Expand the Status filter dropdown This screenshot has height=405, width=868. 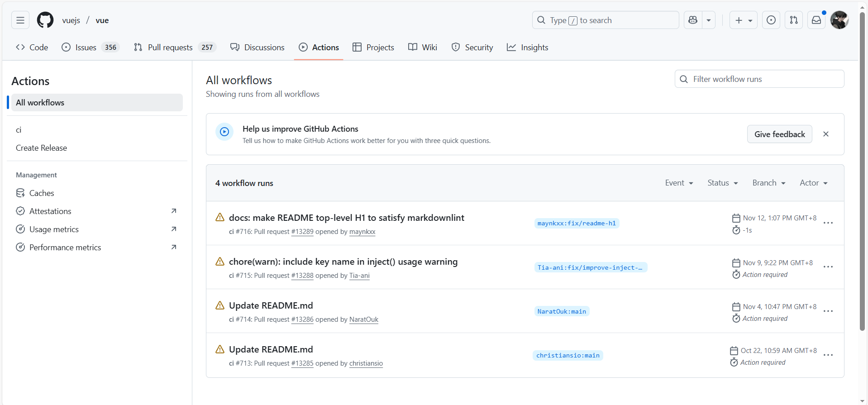click(x=723, y=183)
